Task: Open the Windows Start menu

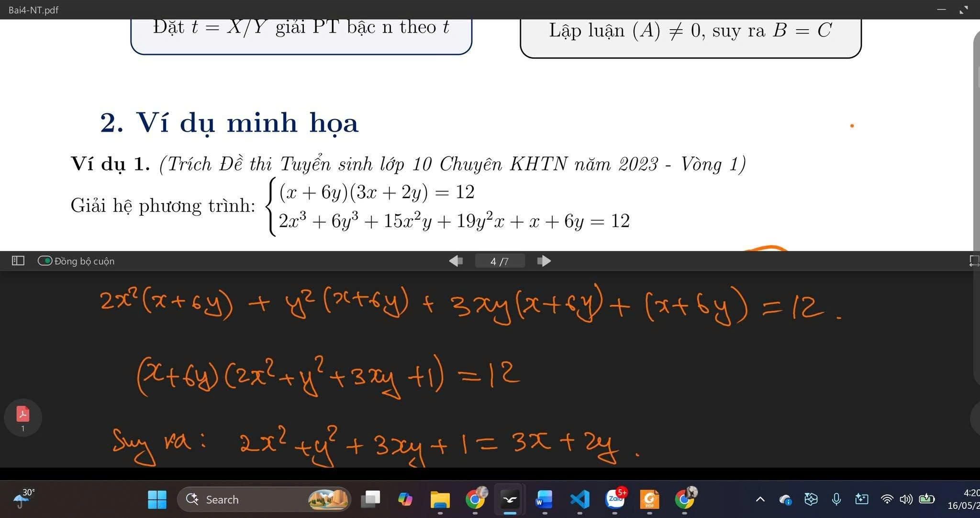Action: (157, 499)
